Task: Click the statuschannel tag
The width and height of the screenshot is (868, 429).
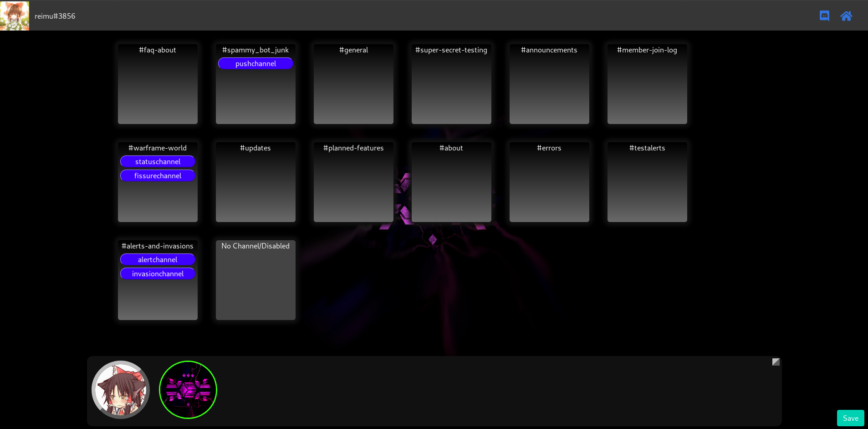Action: (158, 162)
